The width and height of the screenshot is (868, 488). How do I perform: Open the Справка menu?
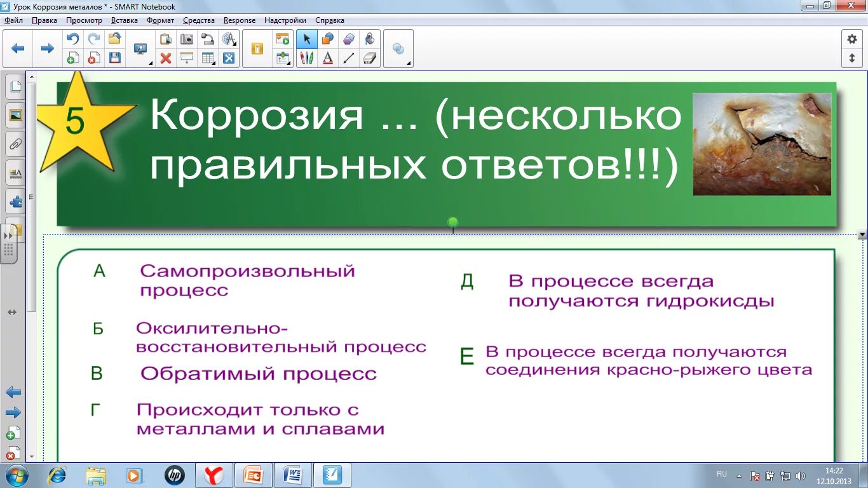pyautogui.click(x=330, y=20)
